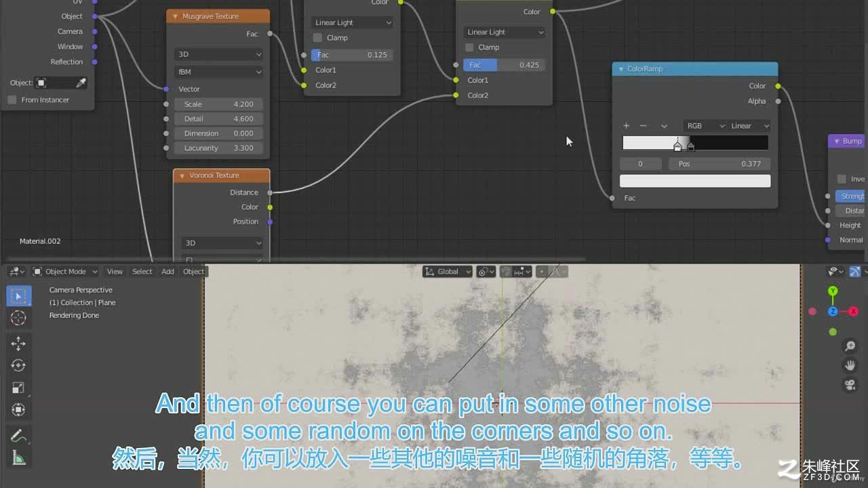Toggle proportional editing in viewport header
This screenshot has height=488, width=868.
click(x=542, y=271)
